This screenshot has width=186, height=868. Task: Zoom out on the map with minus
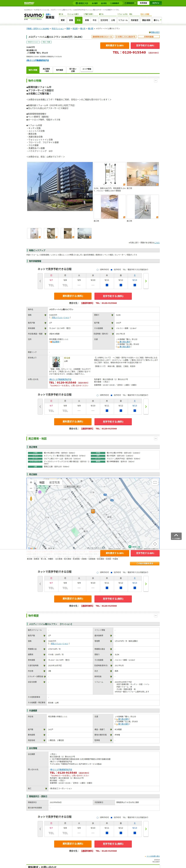click(31, 488)
